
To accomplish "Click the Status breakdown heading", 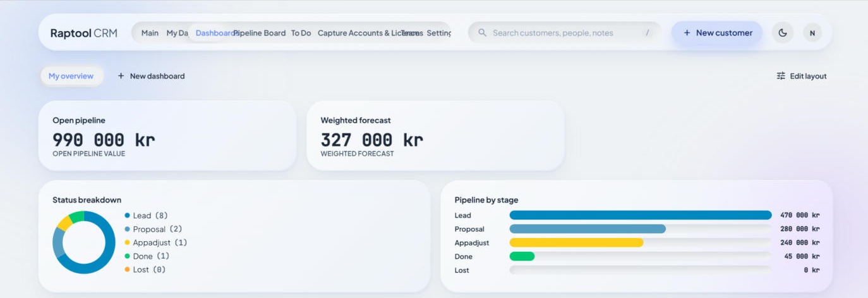I will (x=87, y=200).
